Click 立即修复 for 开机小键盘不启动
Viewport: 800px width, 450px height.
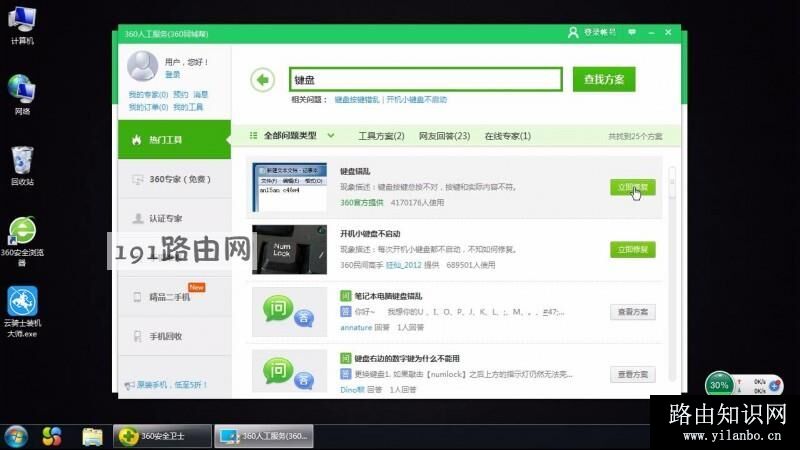(633, 249)
